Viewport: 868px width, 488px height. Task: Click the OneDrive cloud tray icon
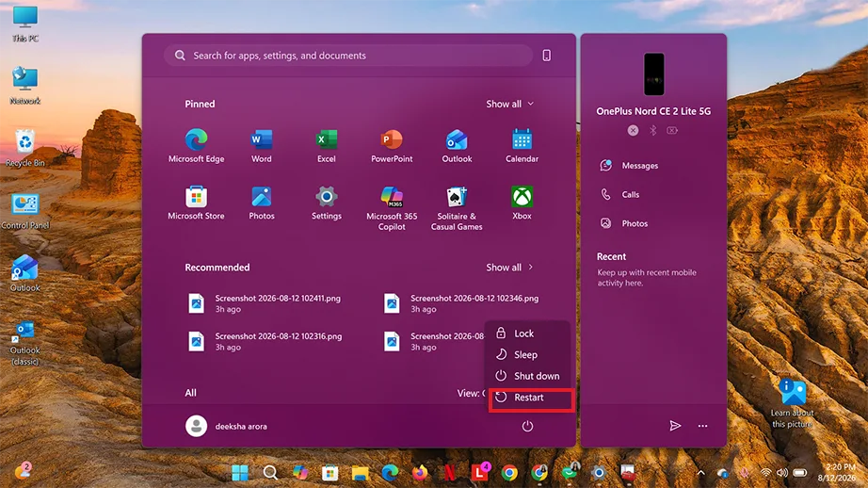click(722, 473)
